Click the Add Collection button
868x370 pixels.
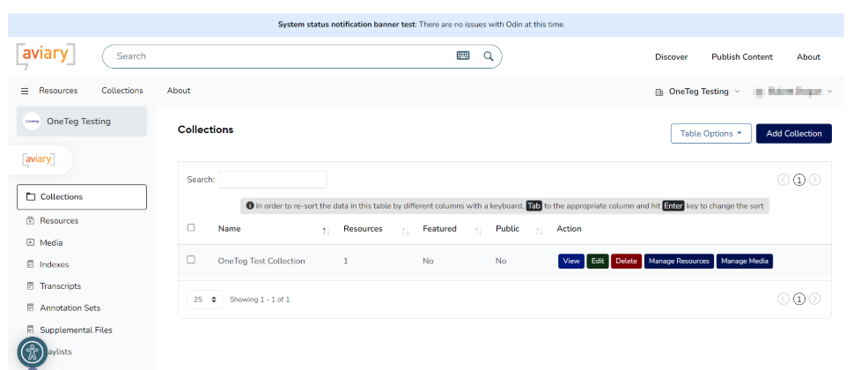click(793, 134)
